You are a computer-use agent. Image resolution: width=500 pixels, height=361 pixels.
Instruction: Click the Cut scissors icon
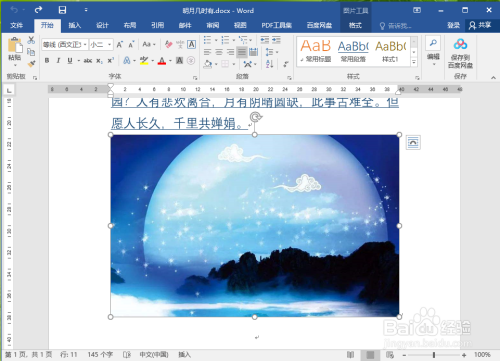tap(31, 40)
